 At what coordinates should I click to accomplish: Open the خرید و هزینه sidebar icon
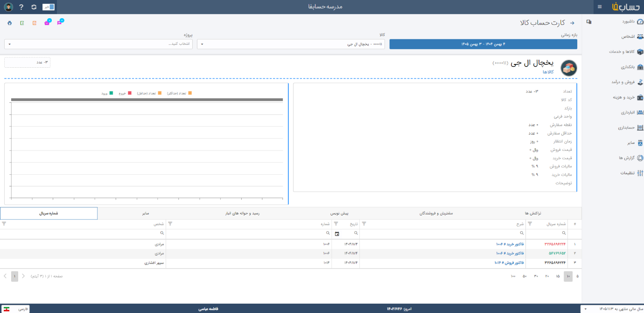(640, 97)
